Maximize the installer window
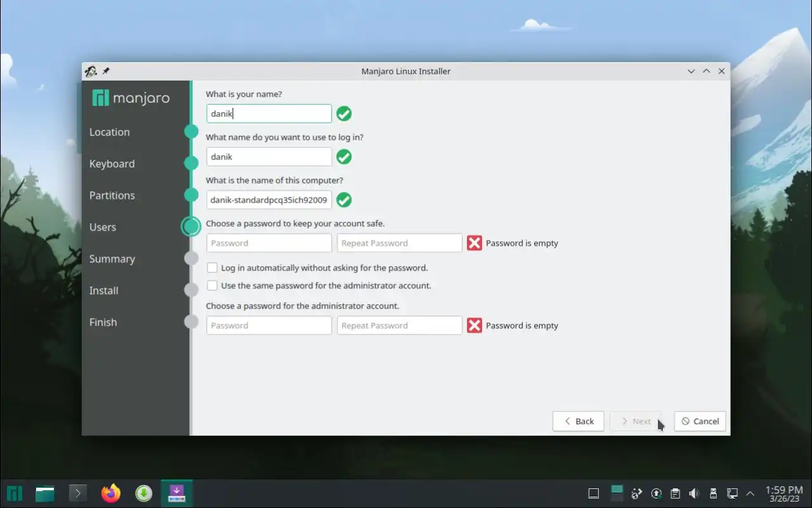The height and width of the screenshot is (508, 812). pyautogui.click(x=706, y=71)
